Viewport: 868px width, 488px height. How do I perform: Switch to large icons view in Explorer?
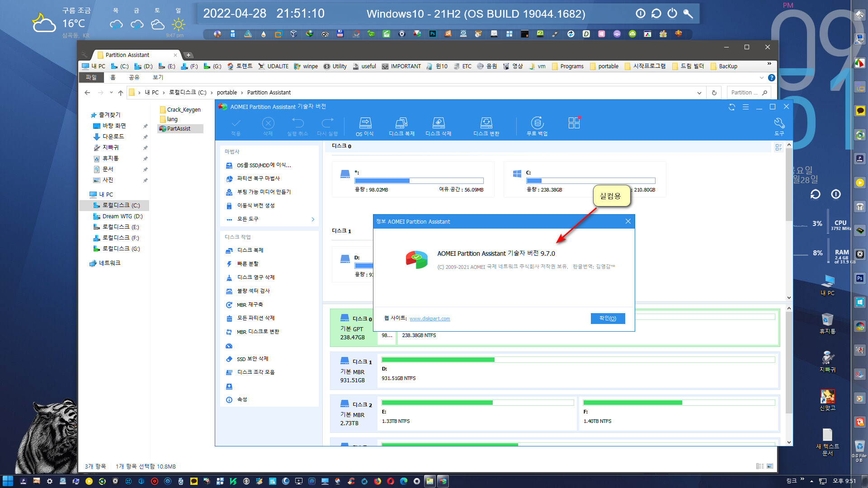(x=770, y=466)
